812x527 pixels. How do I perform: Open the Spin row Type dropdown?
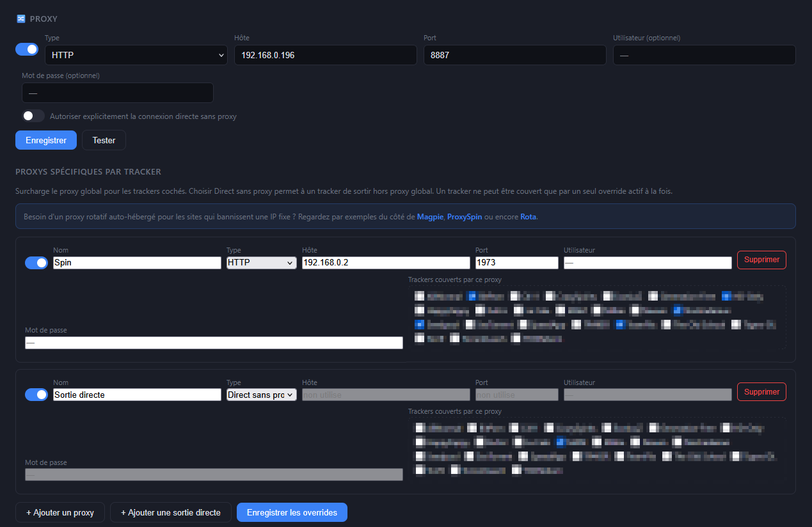pos(262,263)
